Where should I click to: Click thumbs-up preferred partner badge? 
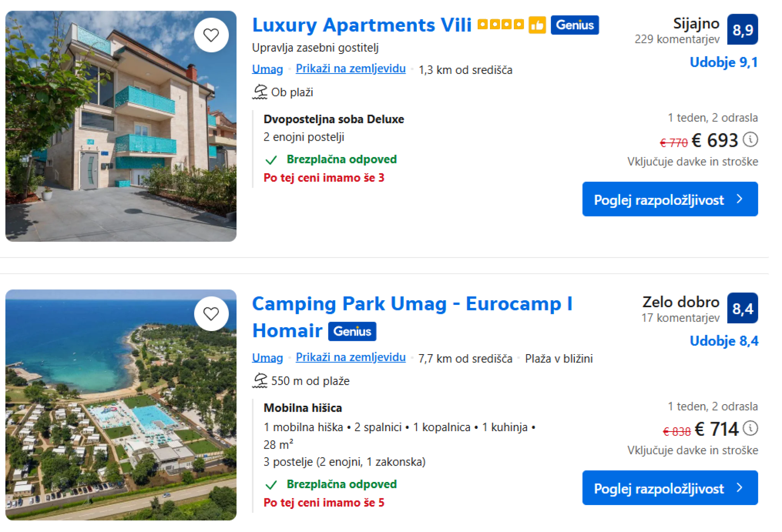537,25
